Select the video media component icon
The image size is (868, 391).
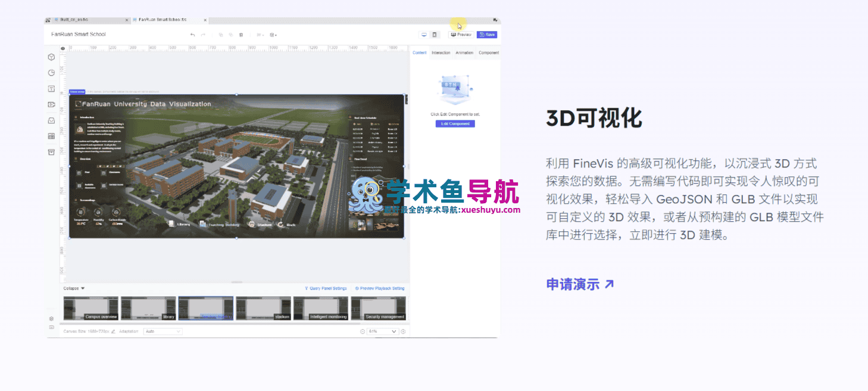pos(51,104)
